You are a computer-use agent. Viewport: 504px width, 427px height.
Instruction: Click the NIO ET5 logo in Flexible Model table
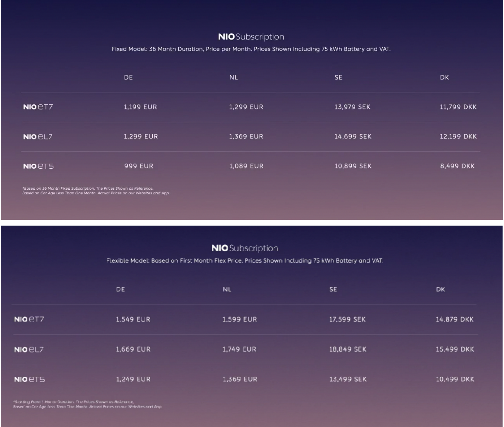(x=30, y=379)
